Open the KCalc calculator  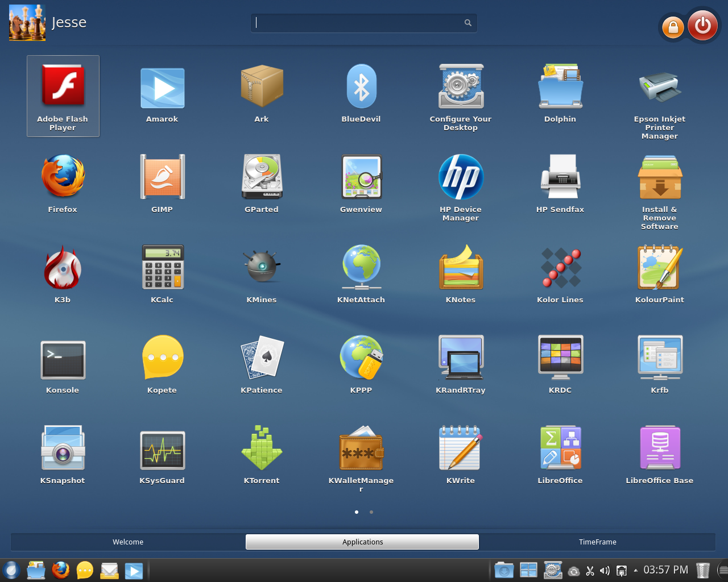[162, 274]
